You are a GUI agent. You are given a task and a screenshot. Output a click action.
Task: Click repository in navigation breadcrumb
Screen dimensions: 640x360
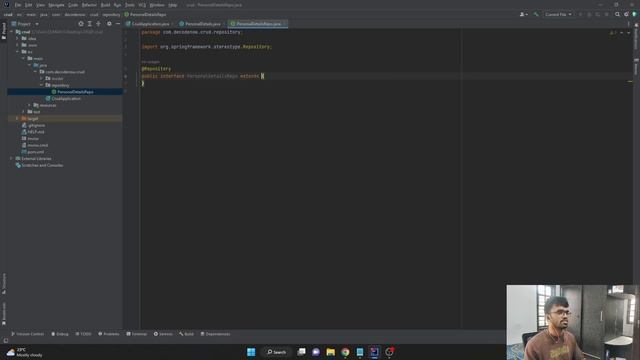point(111,14)
